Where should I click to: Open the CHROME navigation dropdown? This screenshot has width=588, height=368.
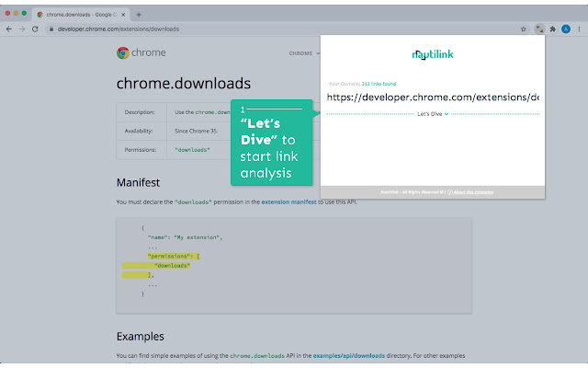click(x=304, y=53)
